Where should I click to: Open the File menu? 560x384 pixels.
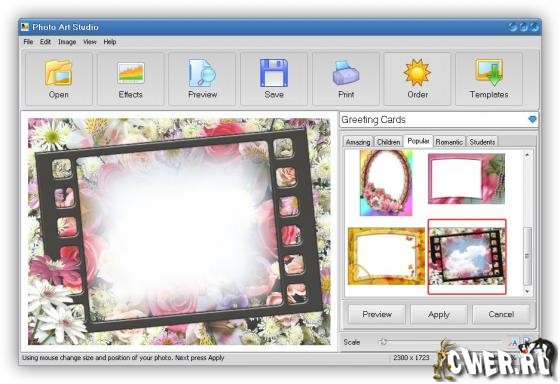28,42
